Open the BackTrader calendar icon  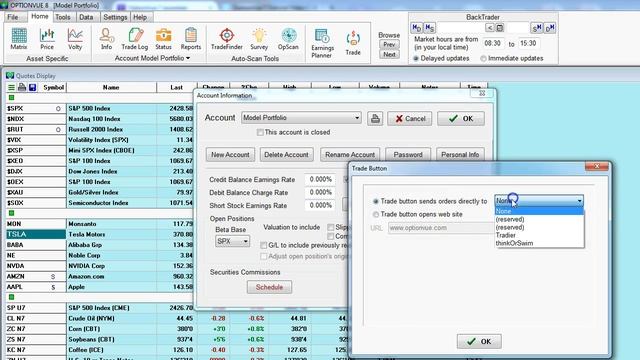tap(500, 28)
